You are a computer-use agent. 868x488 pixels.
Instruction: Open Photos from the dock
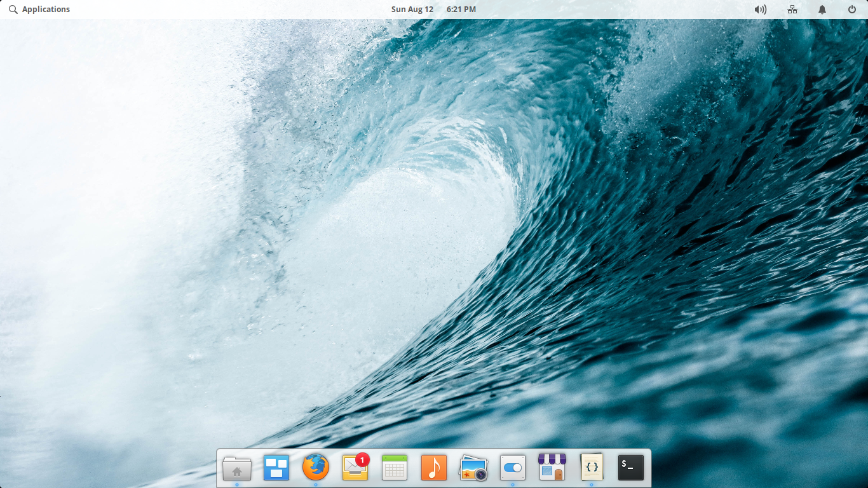coord(473,468)
